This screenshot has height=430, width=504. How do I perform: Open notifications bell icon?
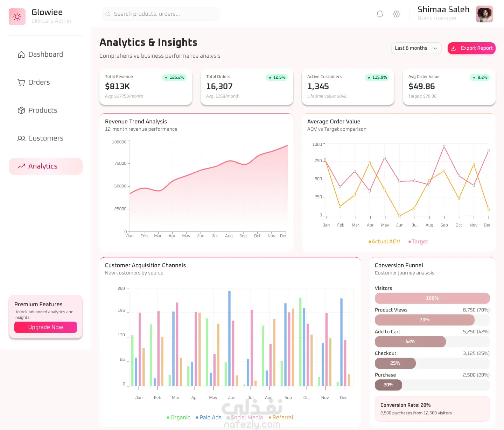(x=380, y=14)
